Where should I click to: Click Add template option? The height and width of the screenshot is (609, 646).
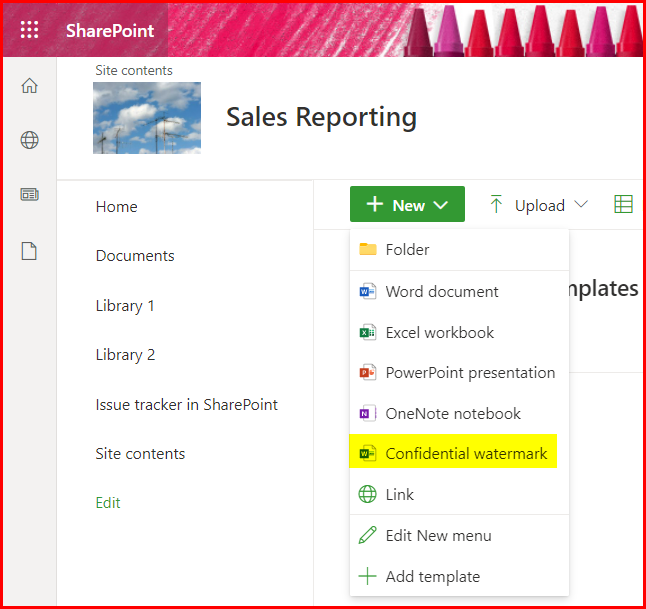point(432,577)
